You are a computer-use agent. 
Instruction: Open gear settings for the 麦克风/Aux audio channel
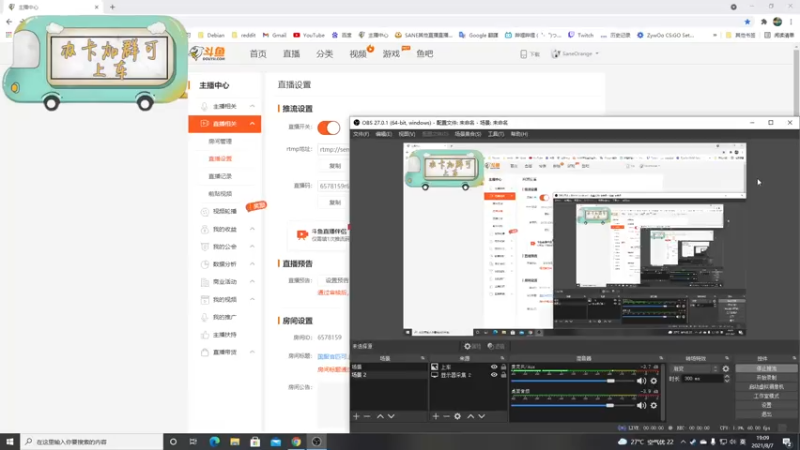[654, 381]
